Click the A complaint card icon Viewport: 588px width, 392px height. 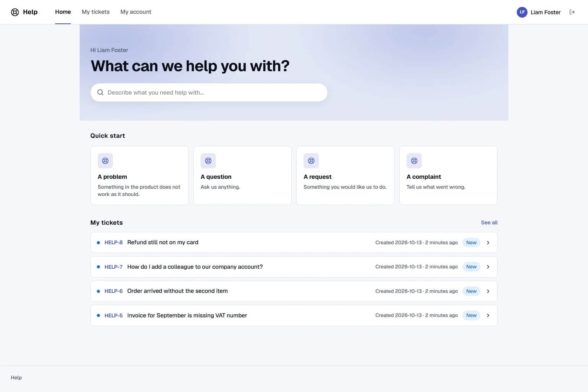[x=414, y=161]
